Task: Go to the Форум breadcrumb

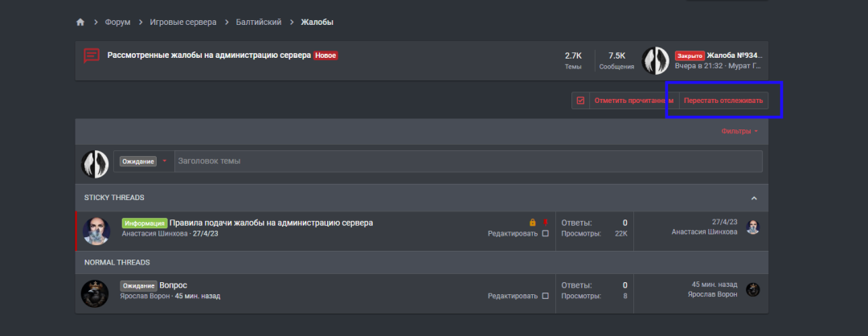Action: click(118, 23)
